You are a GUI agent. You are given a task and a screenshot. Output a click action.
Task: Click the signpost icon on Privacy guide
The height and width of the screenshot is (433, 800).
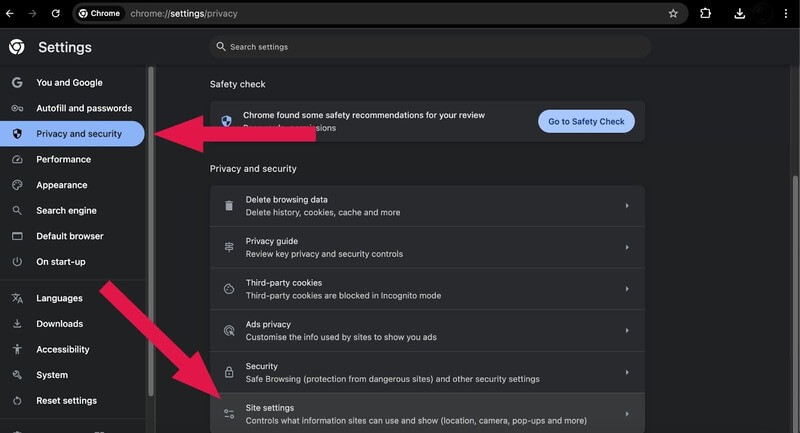[229, 247]
